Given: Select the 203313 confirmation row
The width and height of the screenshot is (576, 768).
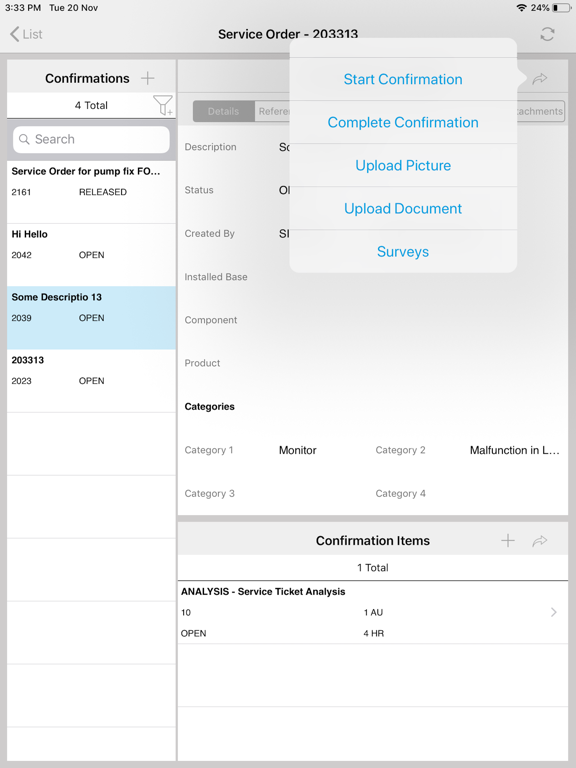Looking at the screenshot, I should [91, 381].
